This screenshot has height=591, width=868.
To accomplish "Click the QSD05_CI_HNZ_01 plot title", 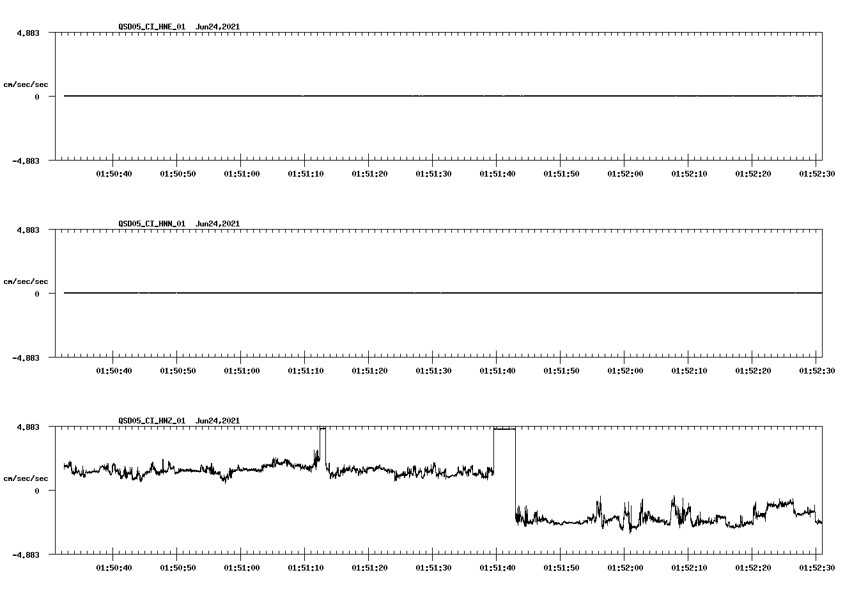I will click(179, 421).
